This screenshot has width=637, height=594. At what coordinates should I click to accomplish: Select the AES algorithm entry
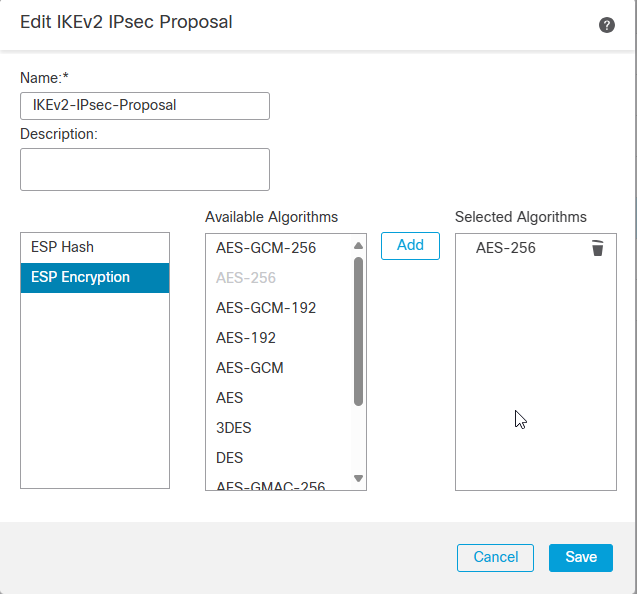coord(229,397)
